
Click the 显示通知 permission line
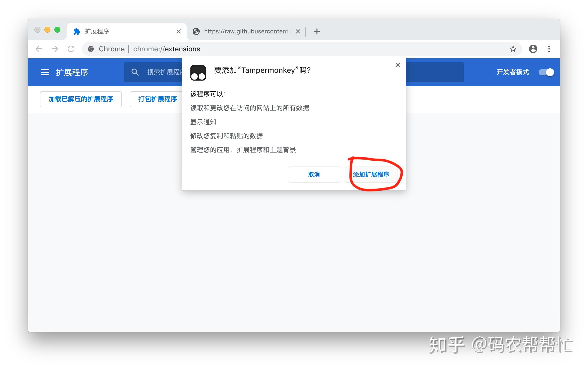pyautogui.click(x=203, y=122)
